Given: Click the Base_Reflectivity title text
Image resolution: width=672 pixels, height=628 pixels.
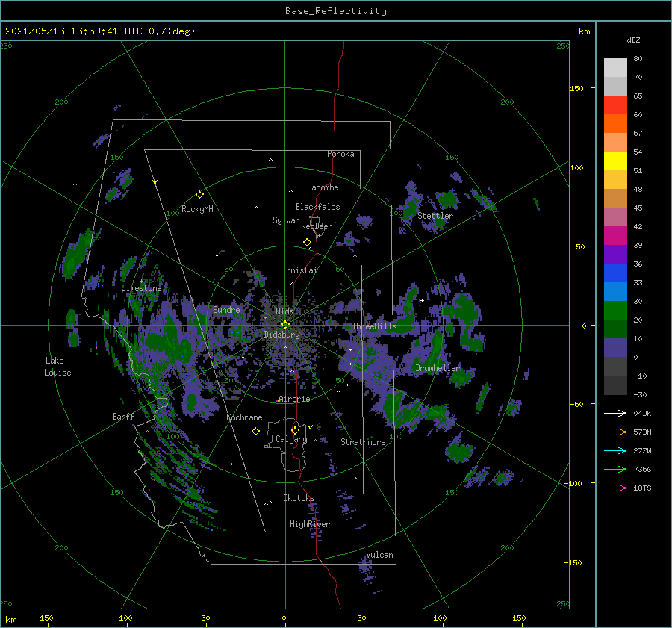Looking at the screenshot, I should pos(336,11).
